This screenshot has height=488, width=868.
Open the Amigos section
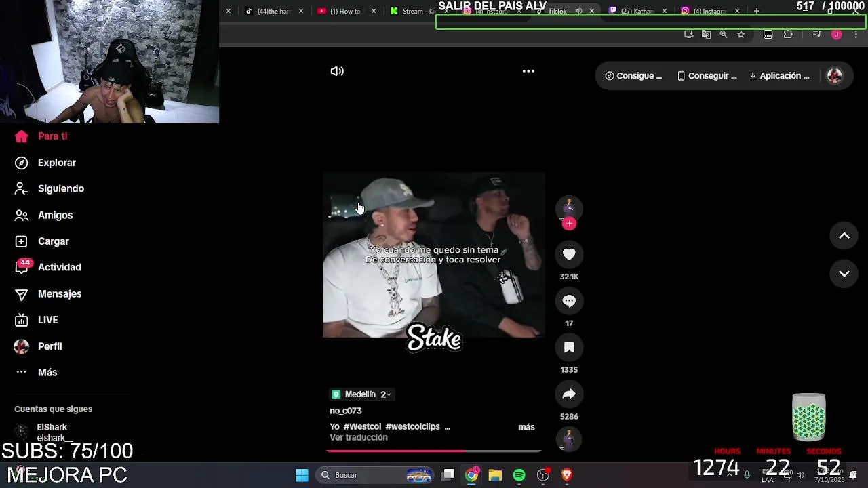[43, 215]
